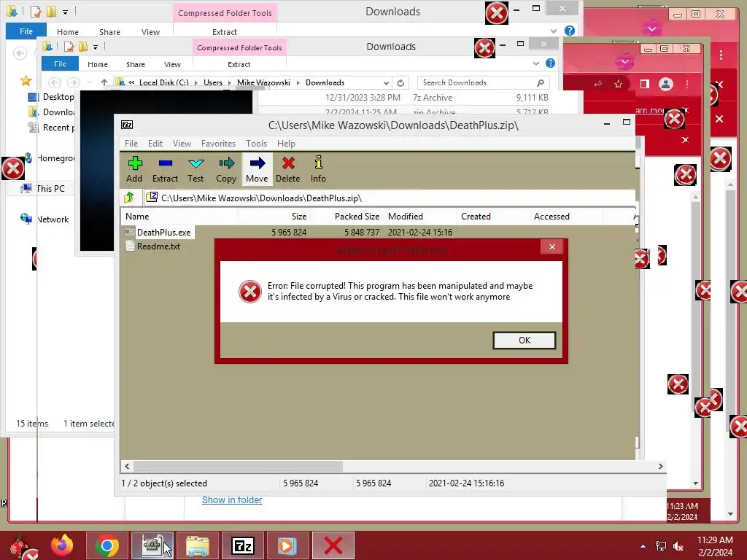Viewport: 747px width, 560px height.
Task: Click the Show in folder link
Action: pos(231,500)
